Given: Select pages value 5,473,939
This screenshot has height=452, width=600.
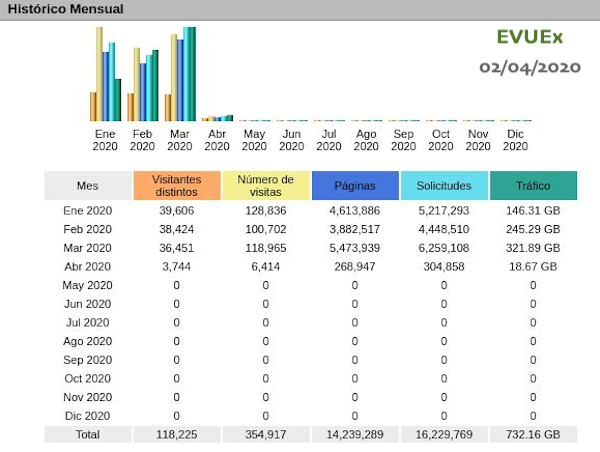Looking at the screenshot, I should pos(355,248).
